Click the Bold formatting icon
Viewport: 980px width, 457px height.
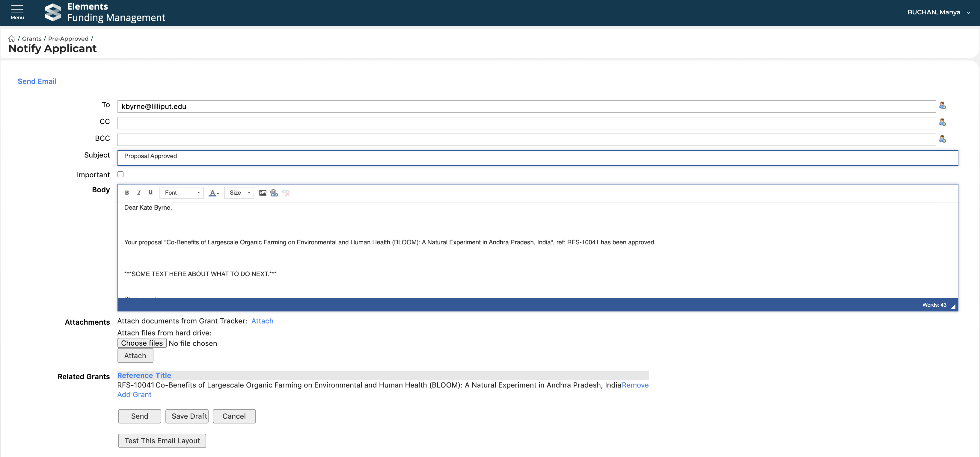click(x=127, y=193)
